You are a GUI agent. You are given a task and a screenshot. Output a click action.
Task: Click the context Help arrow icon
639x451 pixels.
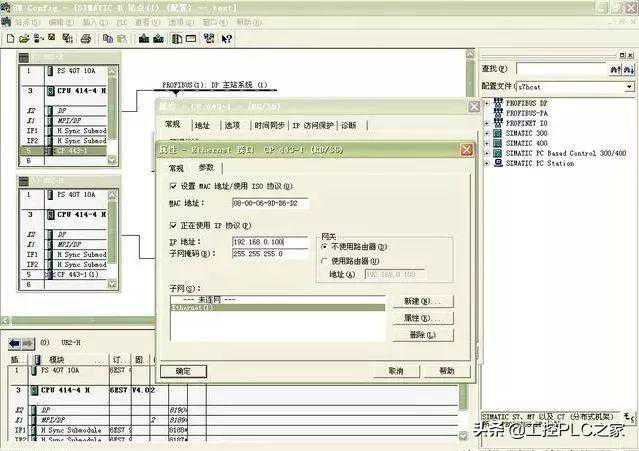pos(227,39)
